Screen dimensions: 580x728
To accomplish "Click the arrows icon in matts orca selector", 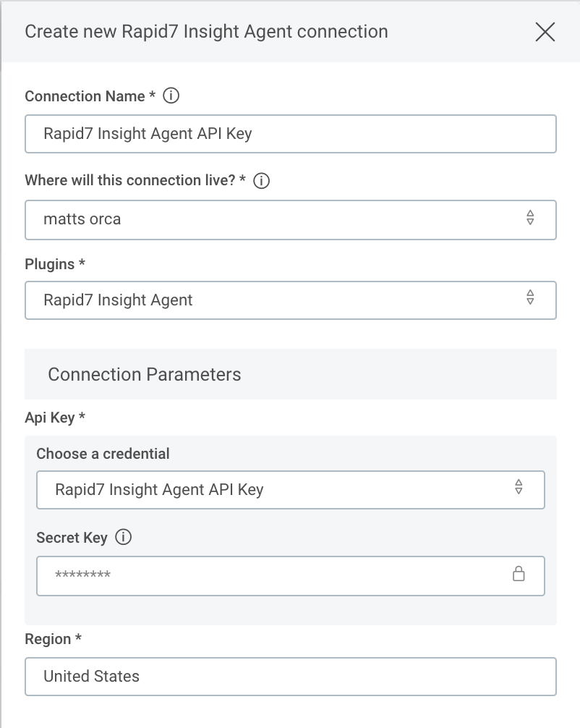I will pos(530,219).
